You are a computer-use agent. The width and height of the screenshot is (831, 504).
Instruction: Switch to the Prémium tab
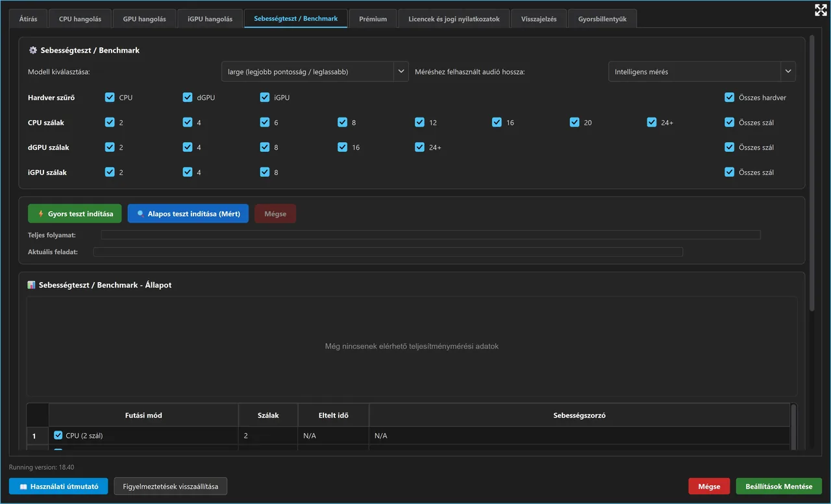coord(373,19)
